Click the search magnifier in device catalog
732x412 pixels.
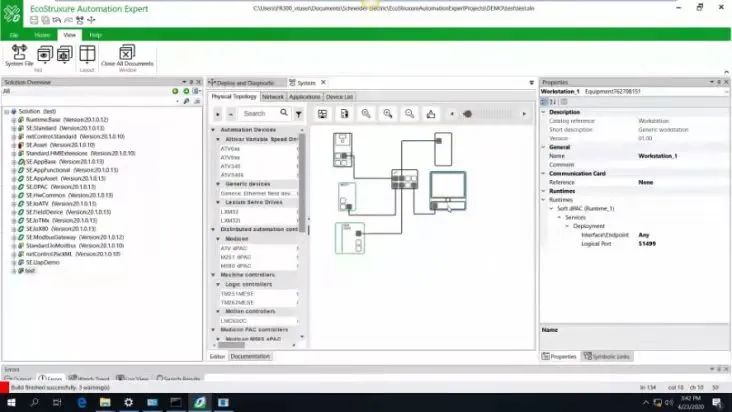point(284,113)
